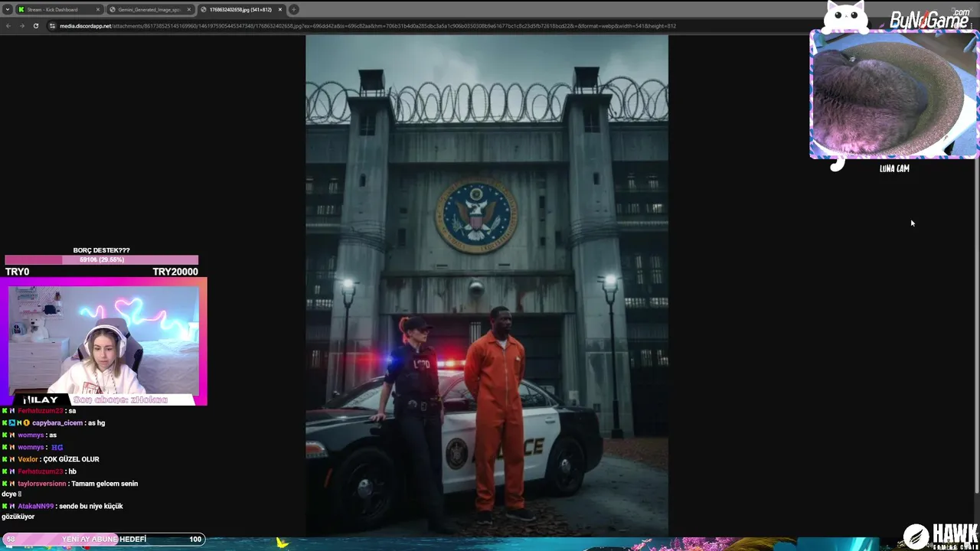The image size is (980, 551).
Task: Click the TRY0 goal label
Action: click(x=17, y=272)
